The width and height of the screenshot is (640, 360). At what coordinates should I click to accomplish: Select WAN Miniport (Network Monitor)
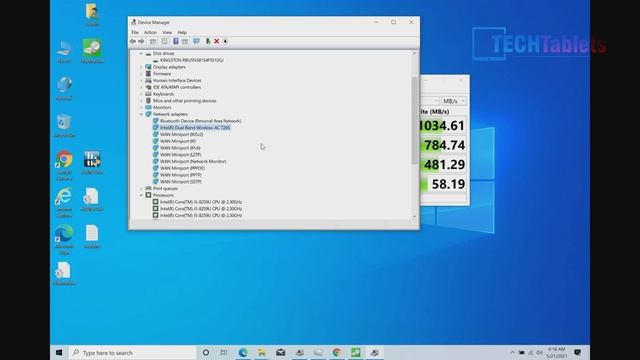(x=193, y=161)
